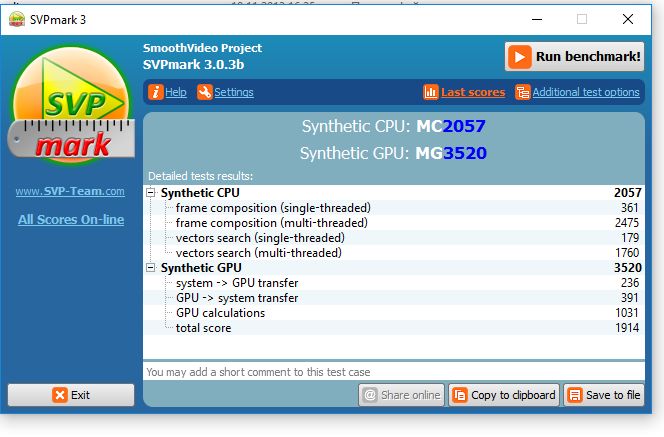
Task: Click the MG3520 synthetic GPU score
Action: coord(451,153)
